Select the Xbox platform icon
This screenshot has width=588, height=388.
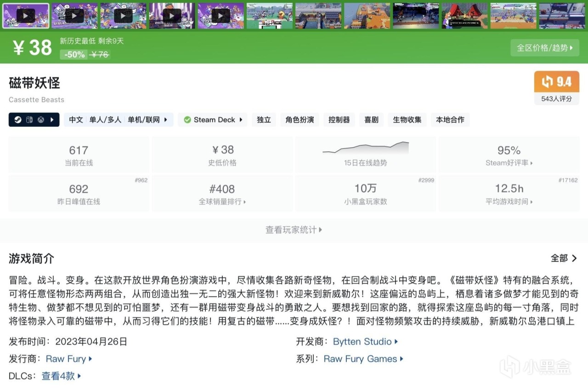41,120
